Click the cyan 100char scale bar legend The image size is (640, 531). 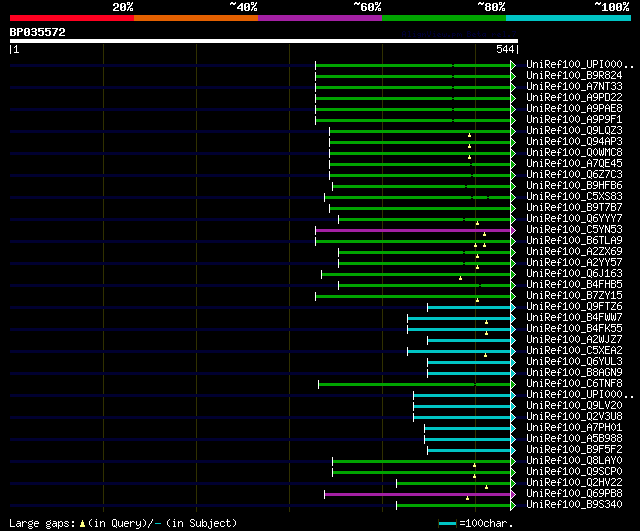(x=447, y=523)
